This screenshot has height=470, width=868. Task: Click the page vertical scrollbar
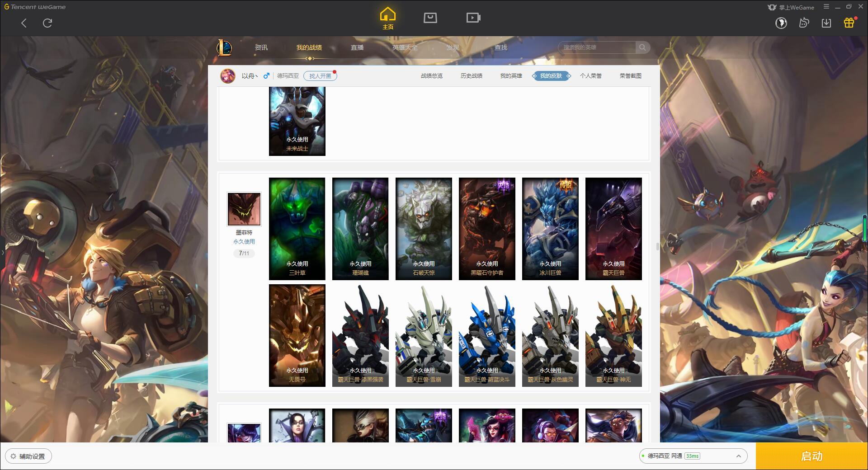coord(657,246)
